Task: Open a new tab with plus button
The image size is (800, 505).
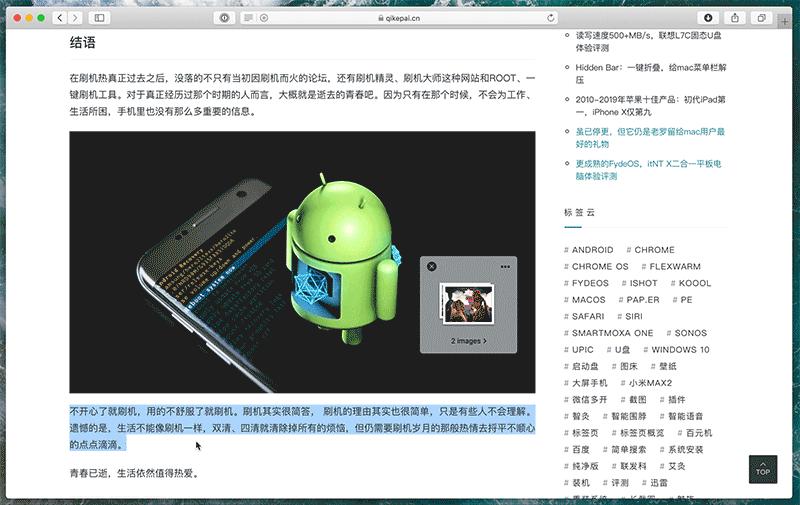Action: point(785,21)
